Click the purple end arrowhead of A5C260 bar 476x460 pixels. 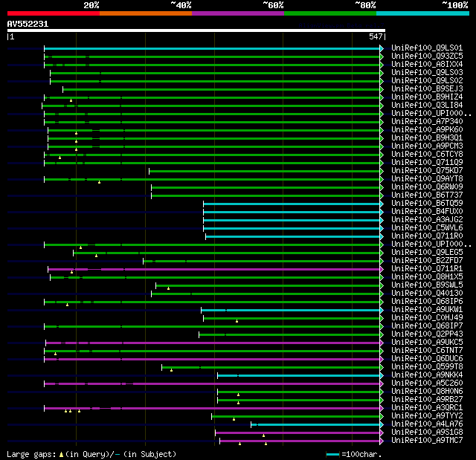382,384
